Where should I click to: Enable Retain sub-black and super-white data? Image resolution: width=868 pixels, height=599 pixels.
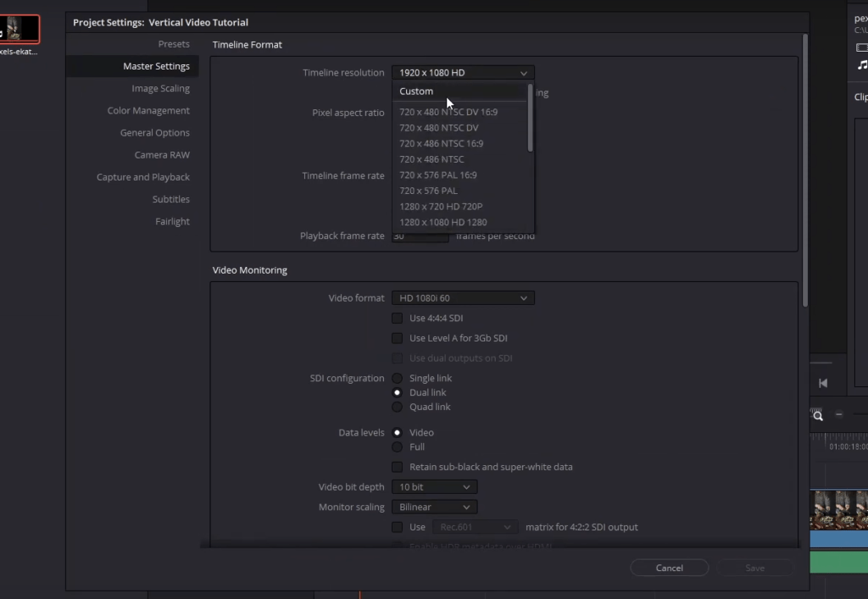coord(397,467)
